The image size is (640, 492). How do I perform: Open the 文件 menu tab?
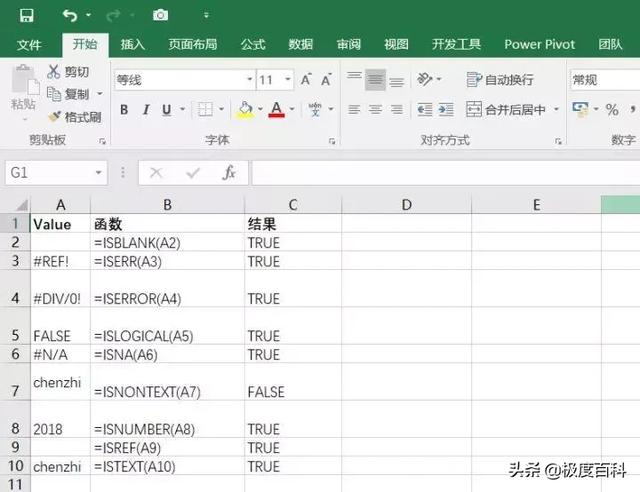(x=29, y=45)
